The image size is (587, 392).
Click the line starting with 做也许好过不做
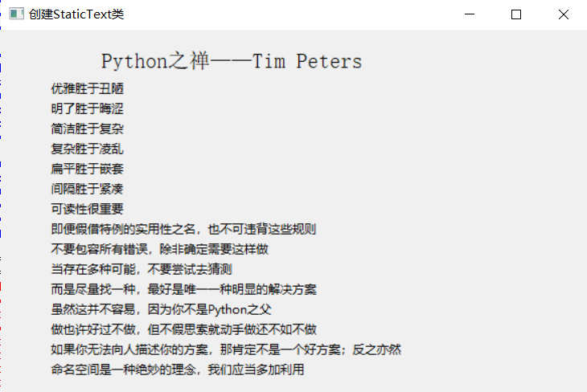[x=183, y=329]
